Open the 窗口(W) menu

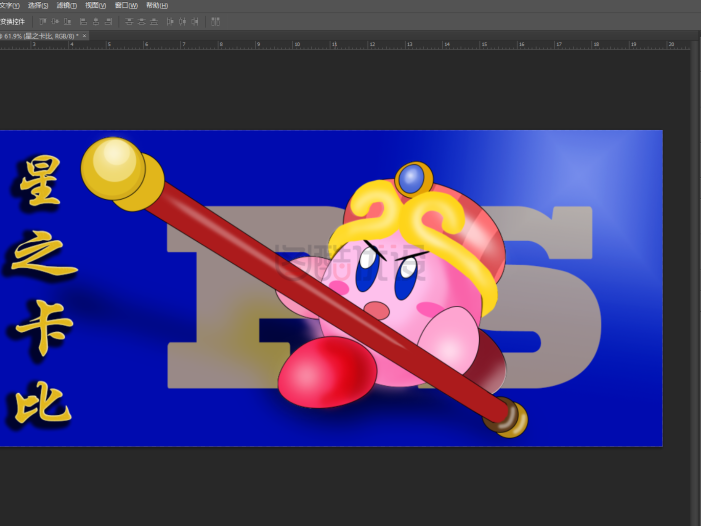[126, 5]
